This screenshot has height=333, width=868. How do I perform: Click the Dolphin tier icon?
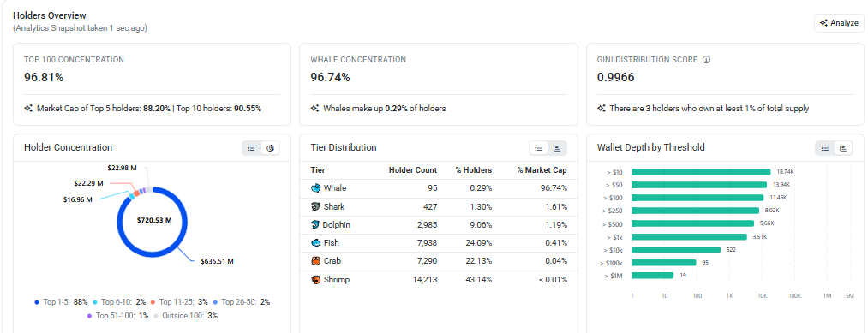315,225
